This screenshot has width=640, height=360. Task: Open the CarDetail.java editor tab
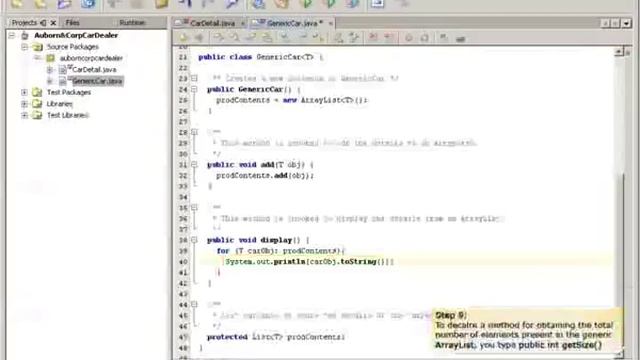[212, 23]
